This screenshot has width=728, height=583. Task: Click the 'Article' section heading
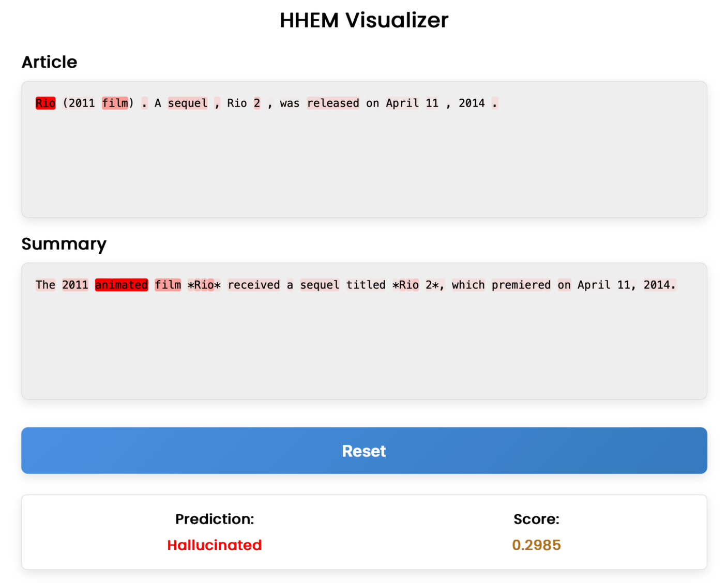point(49,62)
